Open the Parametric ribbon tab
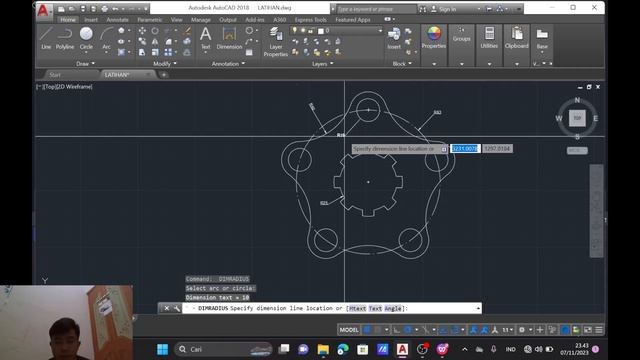The height and width of the screenshot is (360, 640). coord(150,19)
